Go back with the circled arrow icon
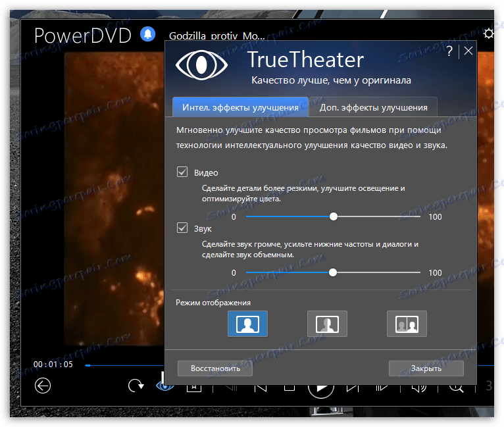 [42, 386]
